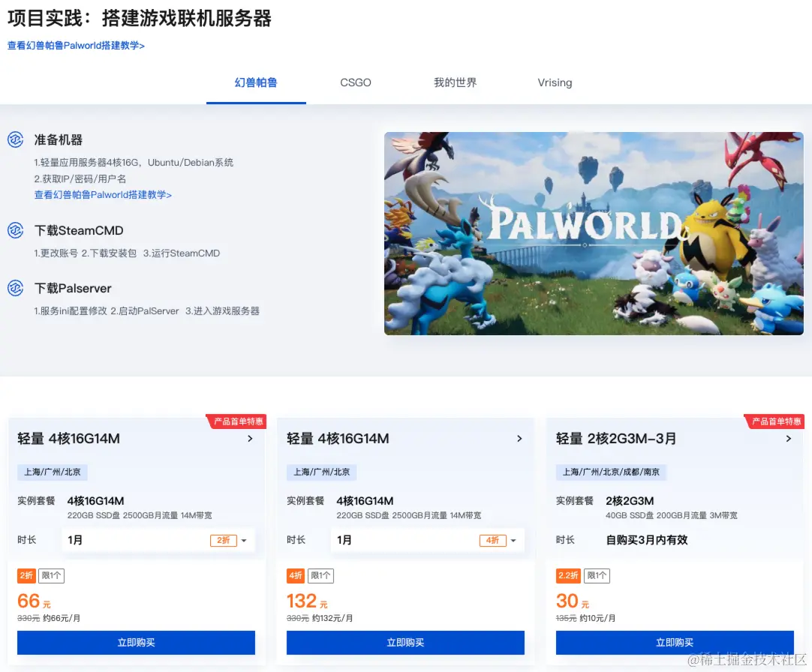The width and height of the screenshot is (812, 672).
Task: Click the 下载SteamCMD step icon
Action: pyautogui.click(x=16, y=230)
